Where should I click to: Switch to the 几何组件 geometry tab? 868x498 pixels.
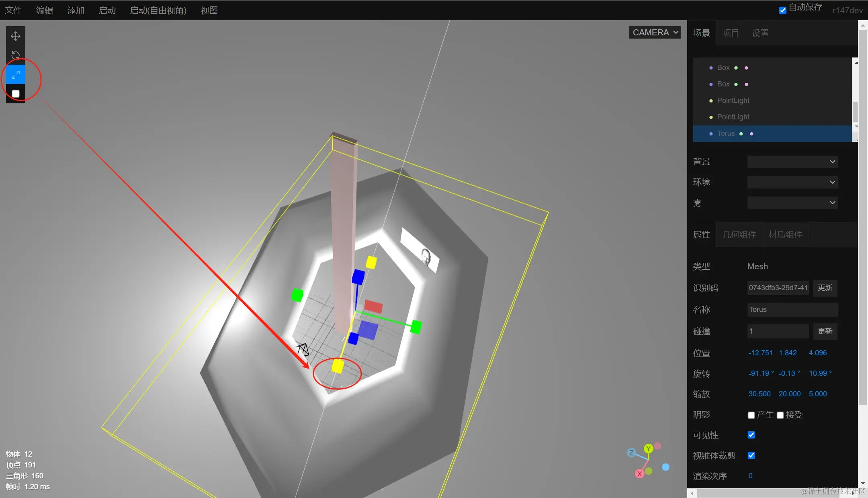pos(739,235)
